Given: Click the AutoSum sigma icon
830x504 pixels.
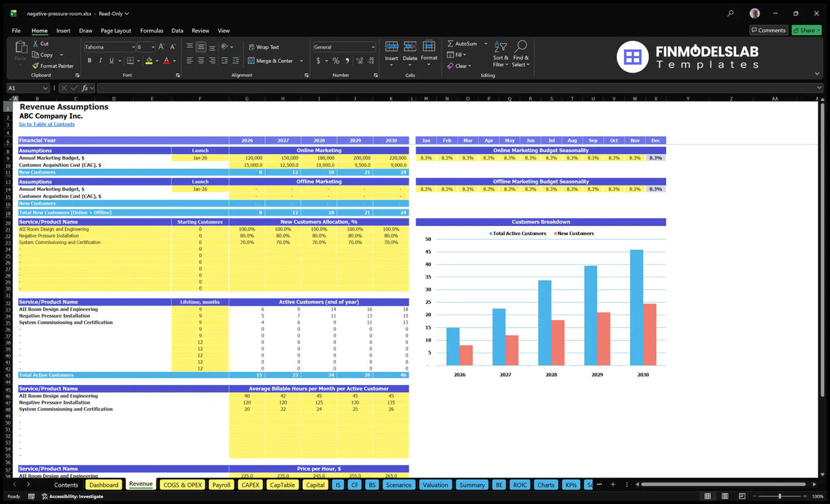Looking at the screenshot, I should click(450, 44).
